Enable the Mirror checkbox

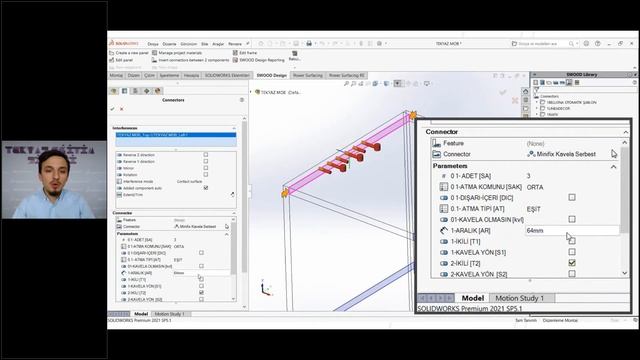(206, 168)
